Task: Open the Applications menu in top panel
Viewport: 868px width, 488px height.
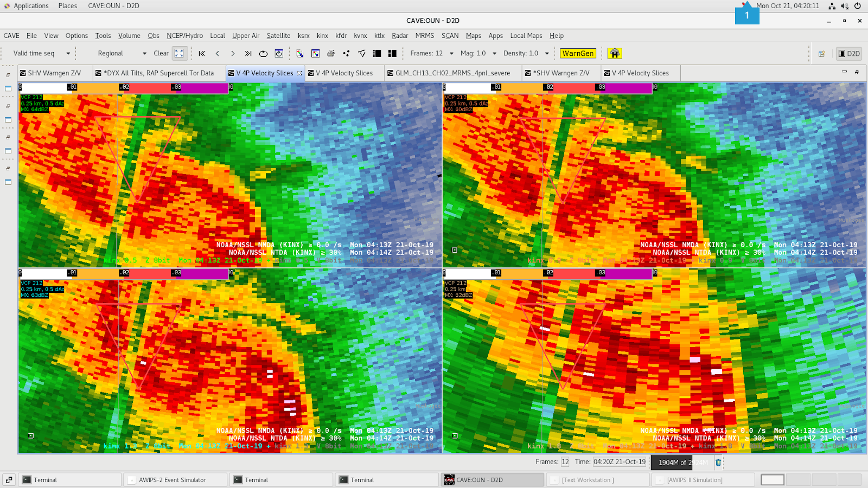Action: (x=31, y=6)
